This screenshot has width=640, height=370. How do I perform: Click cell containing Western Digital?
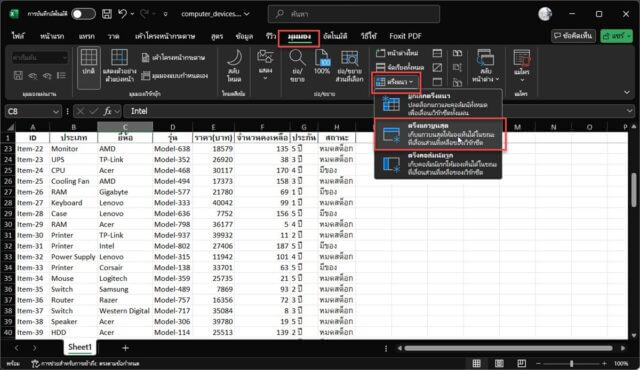point(124,311)
